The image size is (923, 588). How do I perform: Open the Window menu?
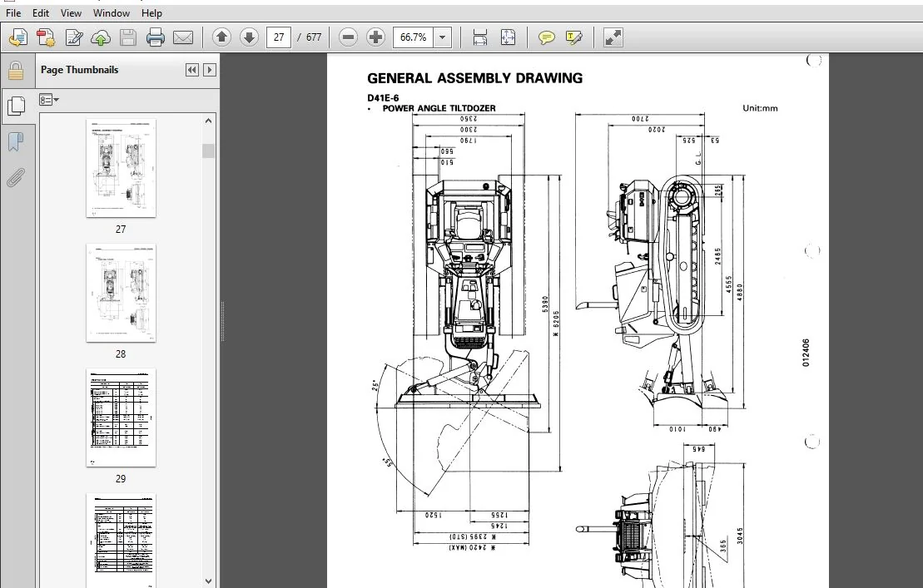tap(112, 13)
